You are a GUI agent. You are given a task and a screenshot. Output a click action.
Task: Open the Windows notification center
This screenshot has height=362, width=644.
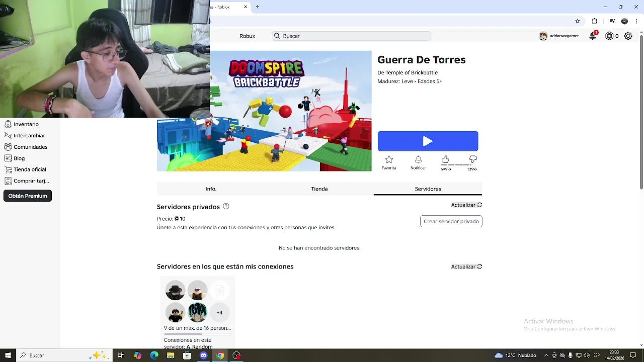tap(633, 355)
